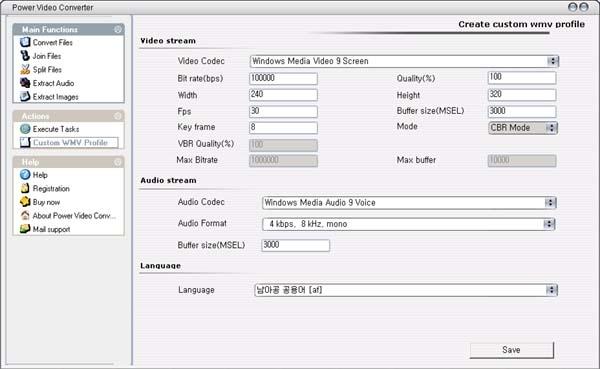The image size is (600, 369).
Task: Collapse the Actions panel
Action: pyautogui.click(x=117, y=116)
